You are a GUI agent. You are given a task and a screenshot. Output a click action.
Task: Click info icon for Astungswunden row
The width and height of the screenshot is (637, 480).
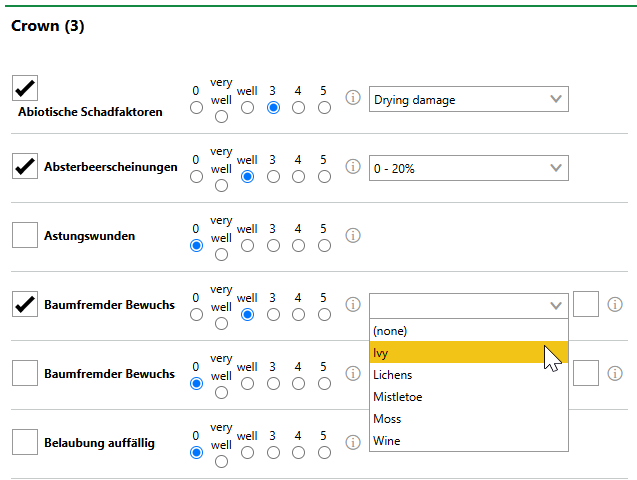pos(353,236)
